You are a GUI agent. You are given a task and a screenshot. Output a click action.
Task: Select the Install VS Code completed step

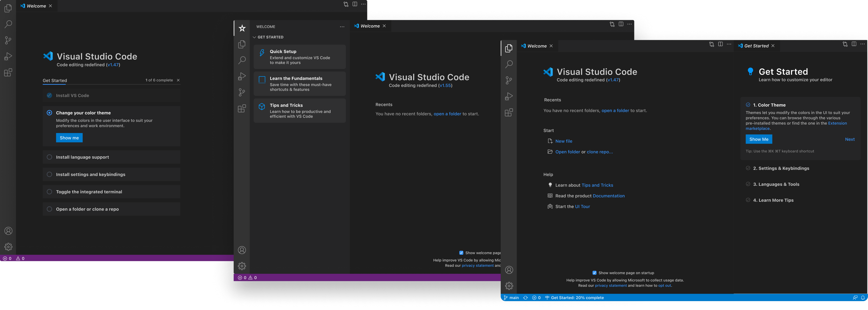click(x=111, y=96)
